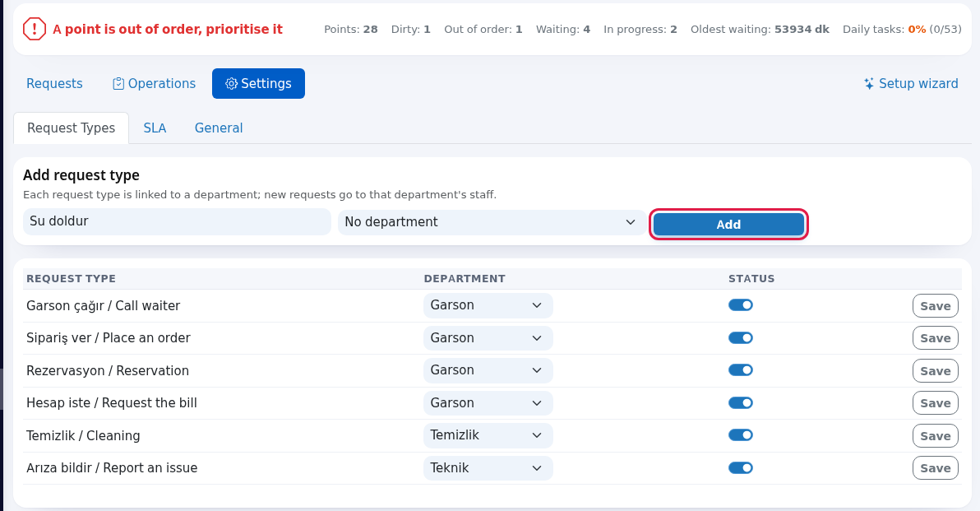The image size is (980, 511).
Task: Click the Daily tasks: 0% (0/53) statistic
Action: click(902, 30)
